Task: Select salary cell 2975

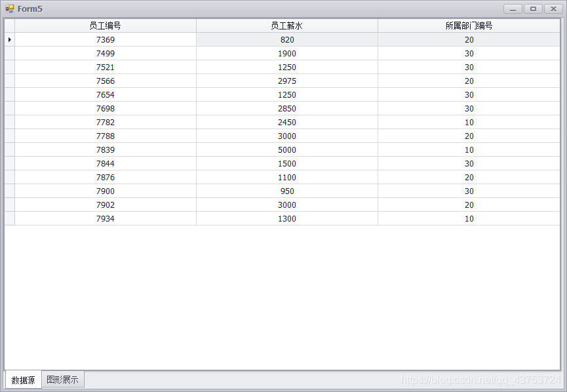Action: click(x=286, y=81)
